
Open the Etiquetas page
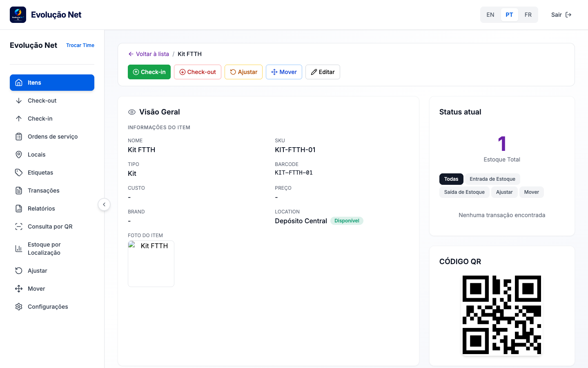[52, 173]
